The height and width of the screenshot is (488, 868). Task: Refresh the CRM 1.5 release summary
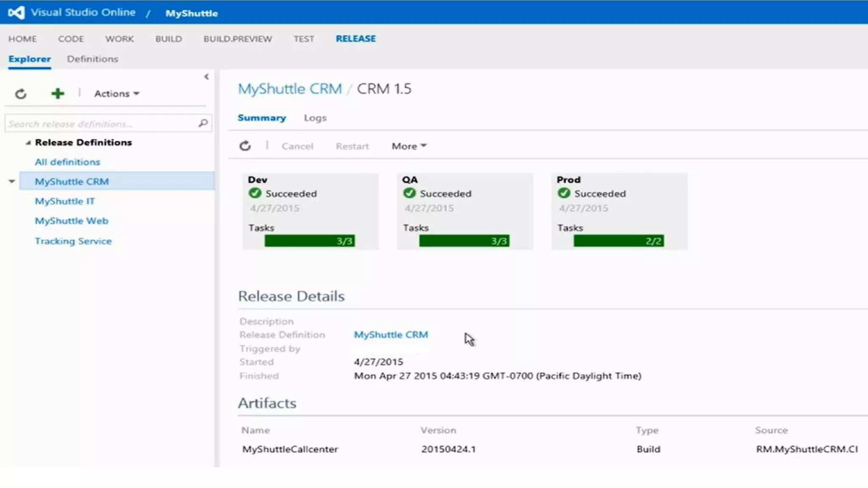(245, 146)
